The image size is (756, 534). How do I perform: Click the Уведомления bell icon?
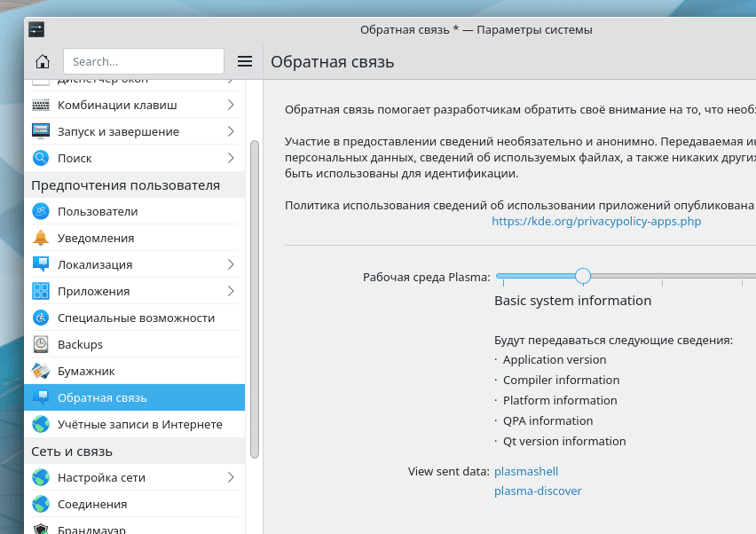pyautogui.click(x=41, y=238)
